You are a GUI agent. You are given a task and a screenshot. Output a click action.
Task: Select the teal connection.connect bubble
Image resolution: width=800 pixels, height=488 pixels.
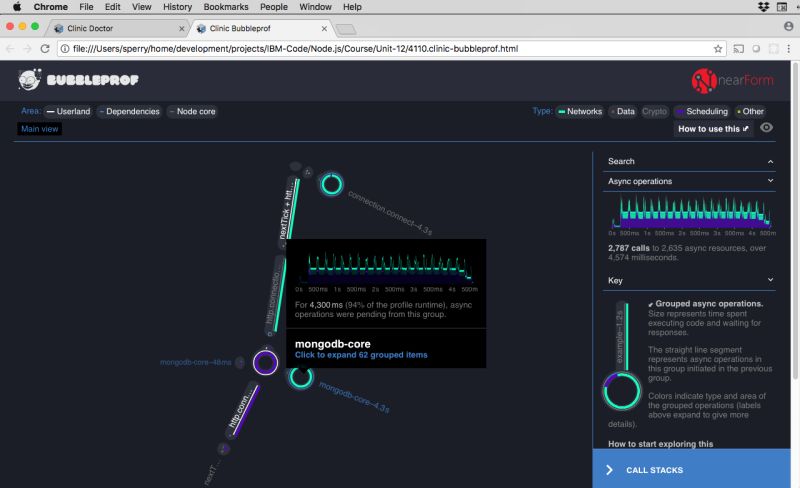332,184
